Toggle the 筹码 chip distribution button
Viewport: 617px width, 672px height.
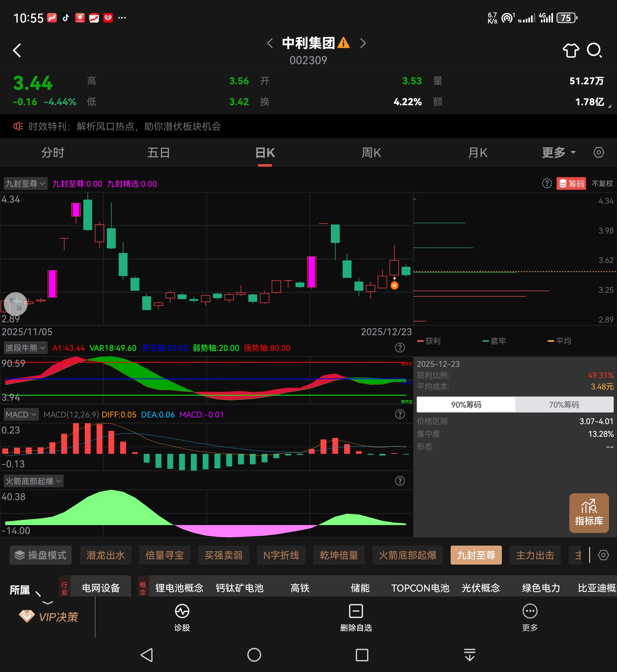pos(571,184)
